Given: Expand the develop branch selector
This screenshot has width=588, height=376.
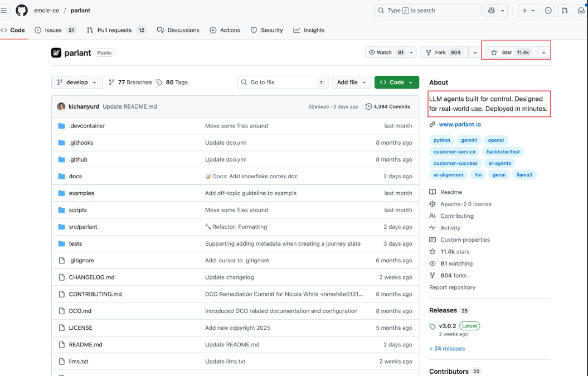Looking at the screenshot, I should tap(77, 82).
